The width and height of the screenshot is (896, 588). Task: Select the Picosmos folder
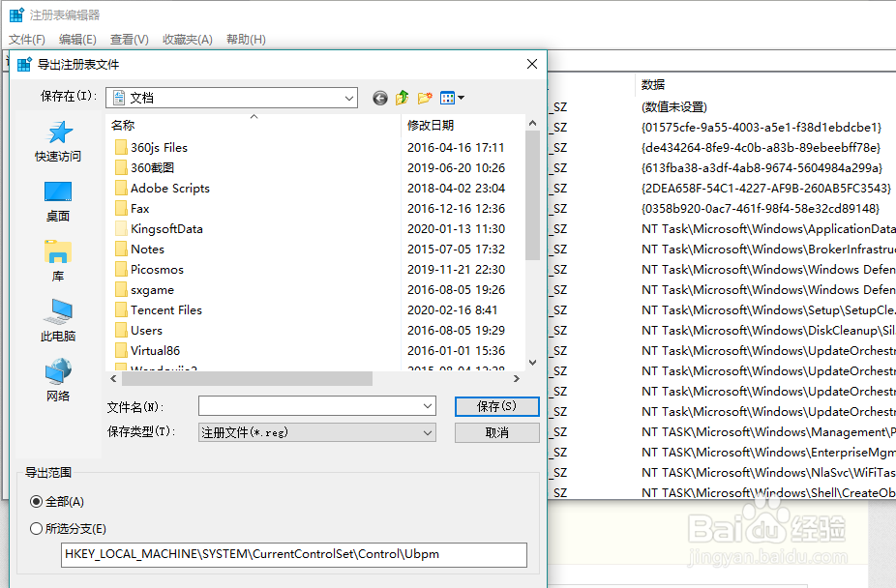click(149, 270)
